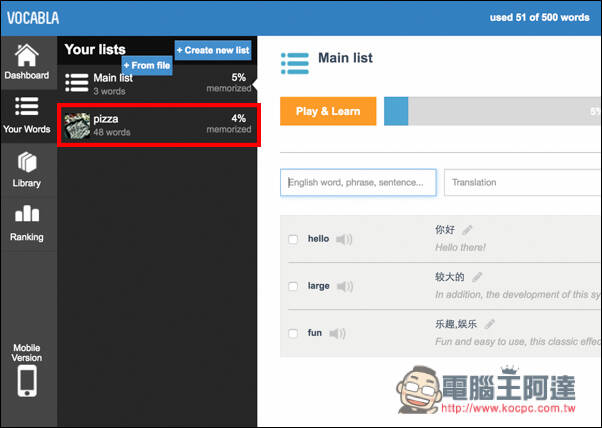Click the Main list icon in sidebar
This screenshot has height=428, width=602.
pyautogui.click(x=77, y=83)
